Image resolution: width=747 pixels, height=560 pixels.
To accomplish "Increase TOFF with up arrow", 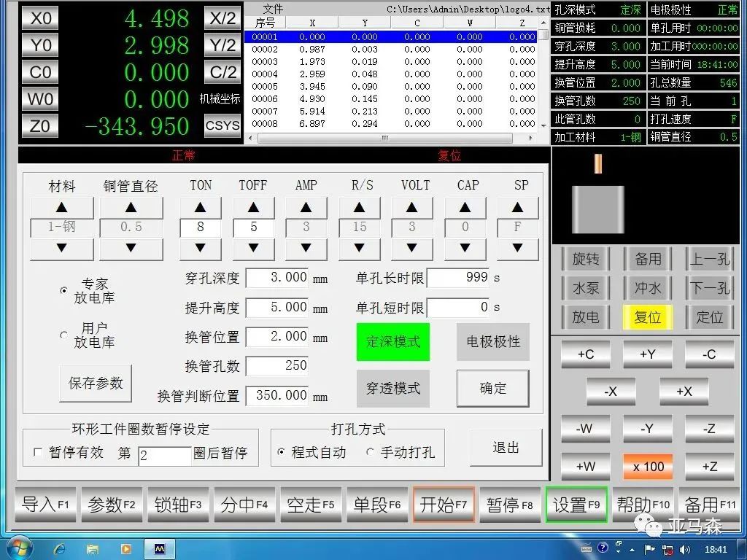I will pos(253,208).
